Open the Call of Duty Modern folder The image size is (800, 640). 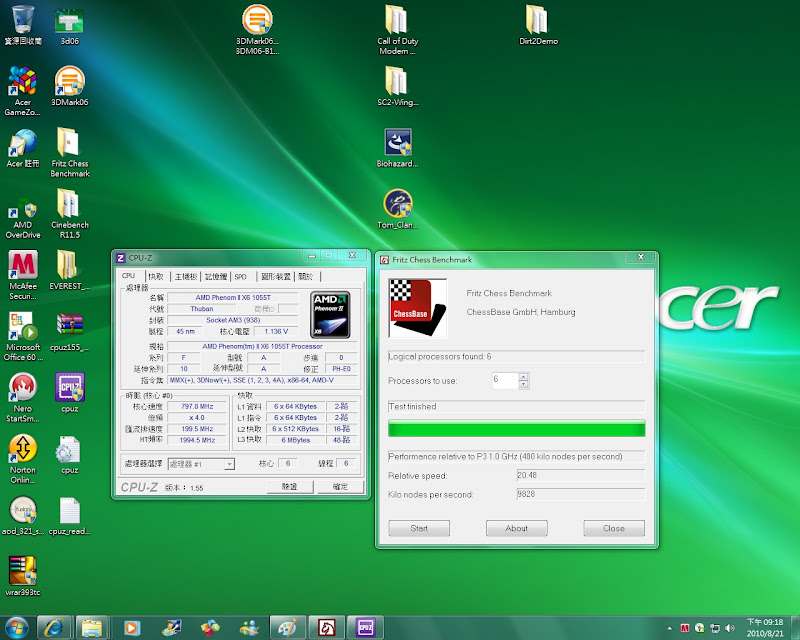pyautogui.click(x=397, y=30)
